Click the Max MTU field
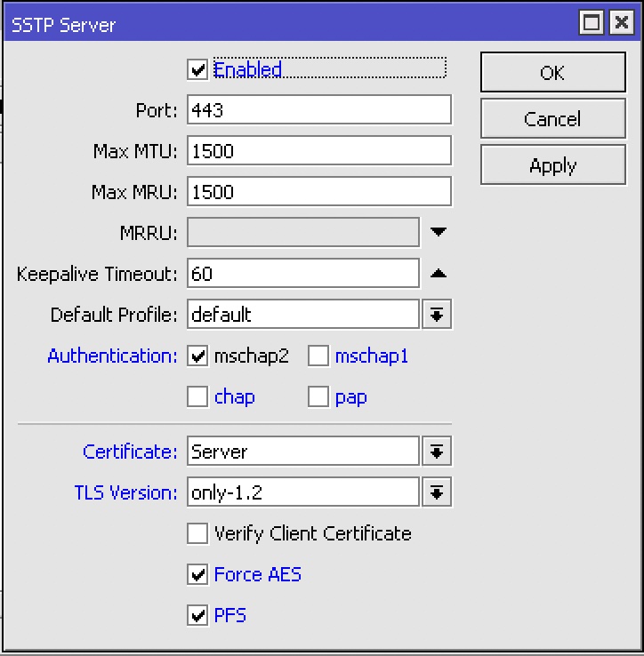The height and width of the screenshot is (656, 644). (318, 151)
